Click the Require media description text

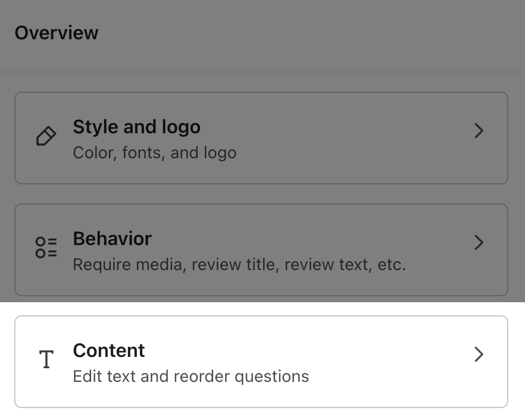239,265
